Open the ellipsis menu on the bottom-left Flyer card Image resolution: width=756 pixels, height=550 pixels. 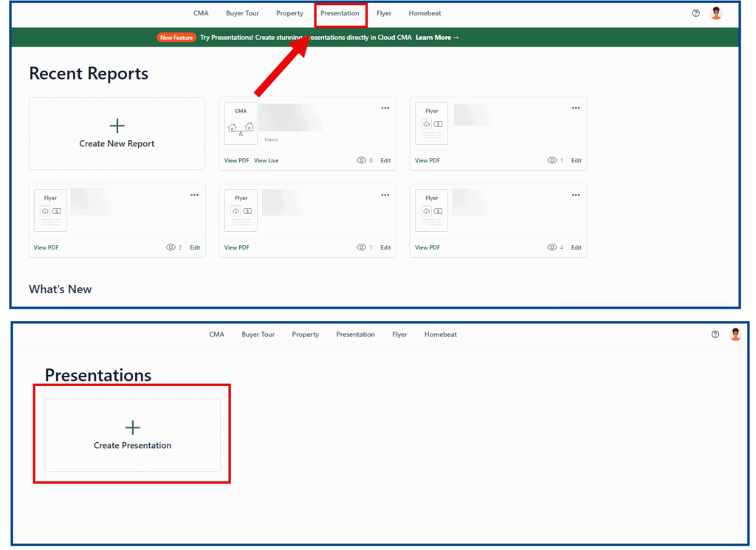(x=194, y=195)
